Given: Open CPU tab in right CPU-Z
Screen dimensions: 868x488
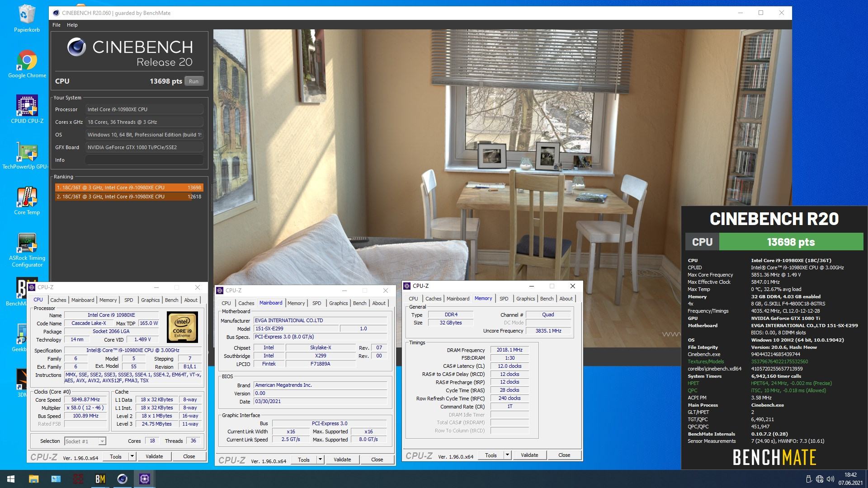Looking at the screenshot, I should pos(413,299).
